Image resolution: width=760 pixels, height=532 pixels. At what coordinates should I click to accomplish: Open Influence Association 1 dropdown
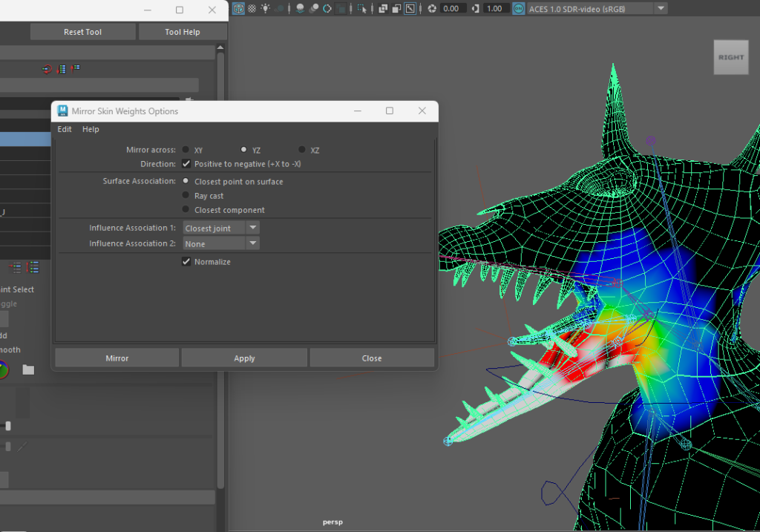(221, 229)
